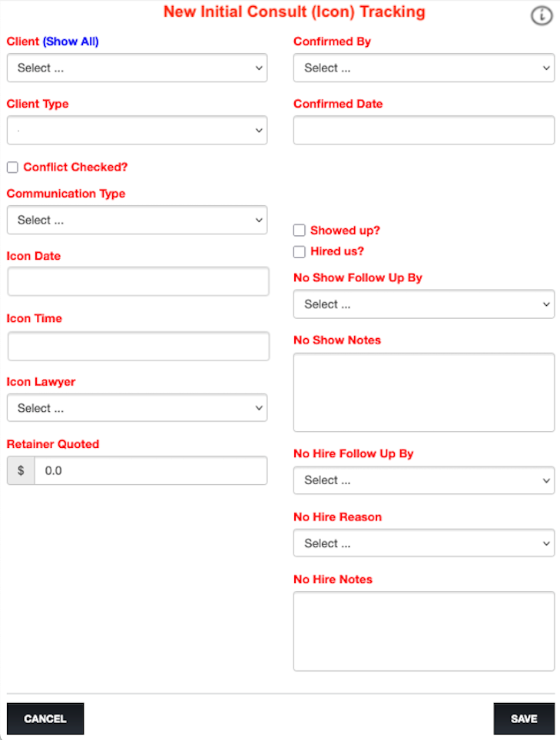Click into the Icon Time field
Image resolution: width=560 pixels, height=740 pixels.
click(x=138, y=346)
